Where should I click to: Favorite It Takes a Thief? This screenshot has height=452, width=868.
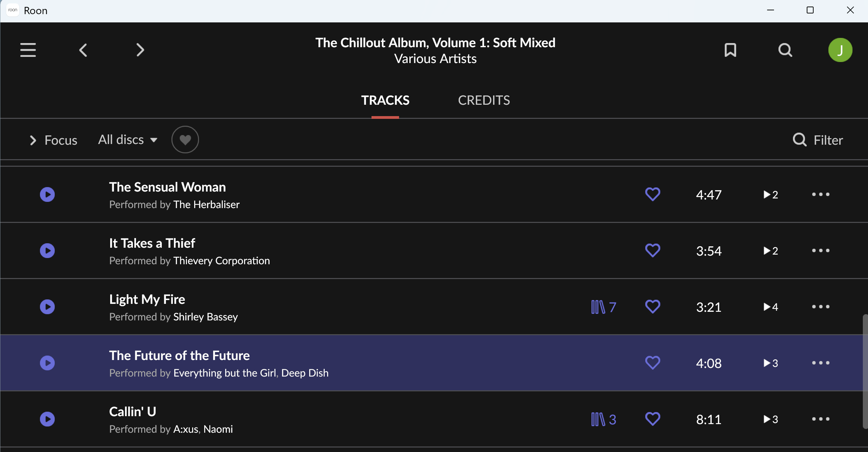[652, 250]
